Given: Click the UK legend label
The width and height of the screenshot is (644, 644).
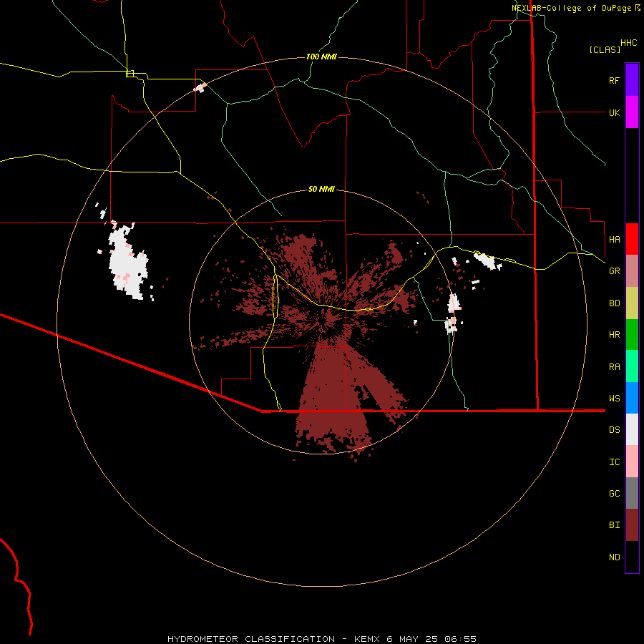Looking at the screenshot, I should click(x=614, y=112).
